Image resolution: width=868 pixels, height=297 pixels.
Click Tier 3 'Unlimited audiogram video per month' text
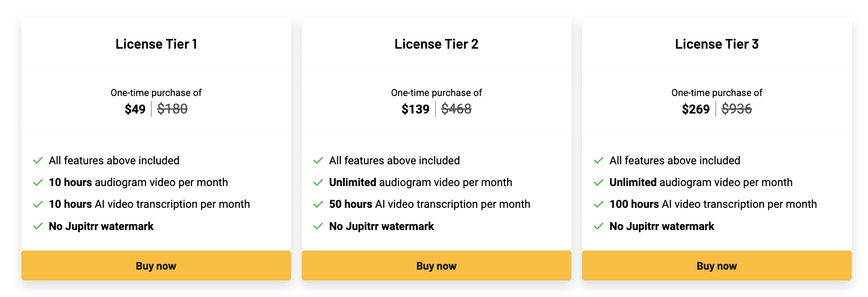click(701, 183)
